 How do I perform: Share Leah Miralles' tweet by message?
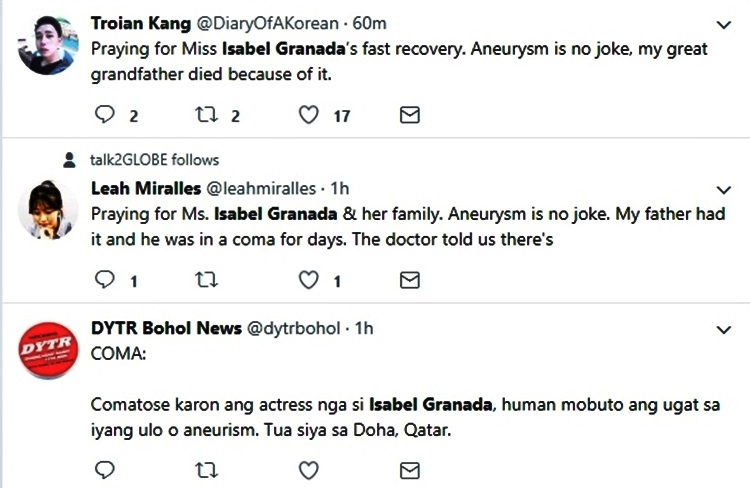[x=409, y=281]
